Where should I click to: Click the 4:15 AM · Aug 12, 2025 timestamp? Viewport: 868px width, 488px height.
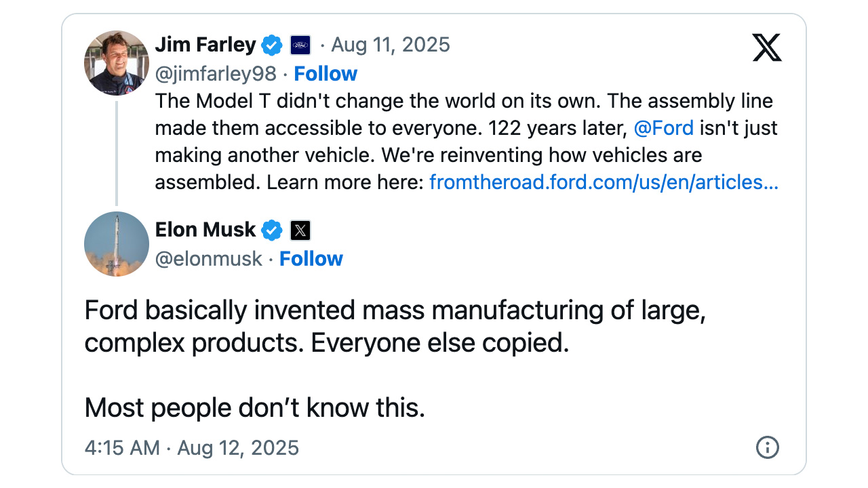click(192, 448)
